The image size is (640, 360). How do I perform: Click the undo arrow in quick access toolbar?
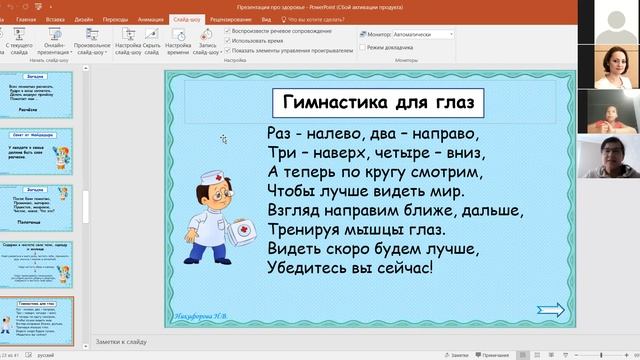pos(11,7)
